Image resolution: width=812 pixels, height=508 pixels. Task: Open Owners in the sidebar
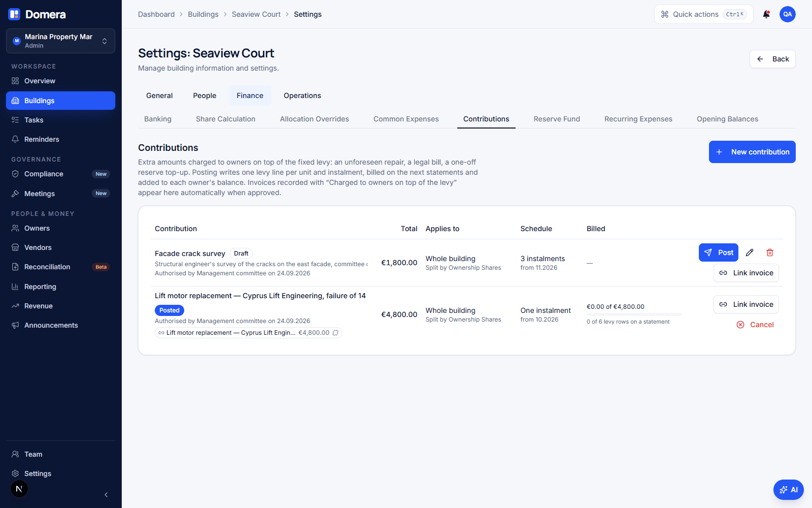(60, 228)
